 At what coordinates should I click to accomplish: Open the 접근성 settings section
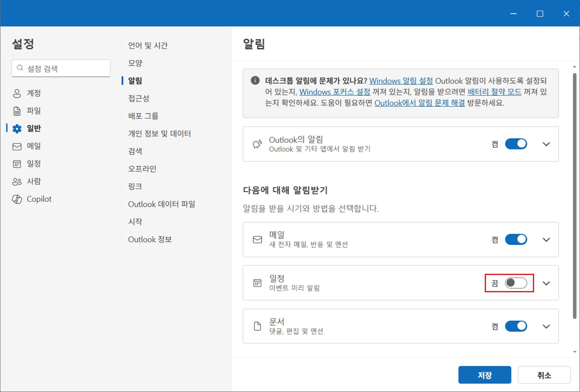[x=138, y=98]
